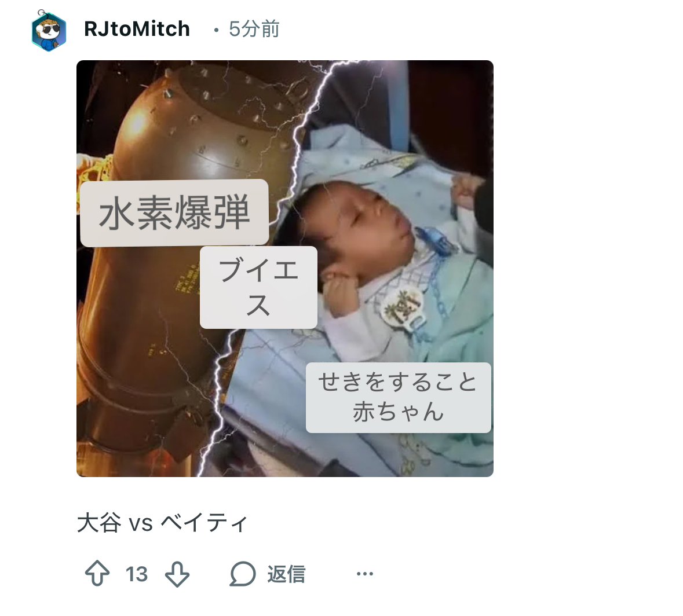Viewport: 683px width, 616px height.
Task: Click the 5分前 timestamp
Action: click(254, 29)
